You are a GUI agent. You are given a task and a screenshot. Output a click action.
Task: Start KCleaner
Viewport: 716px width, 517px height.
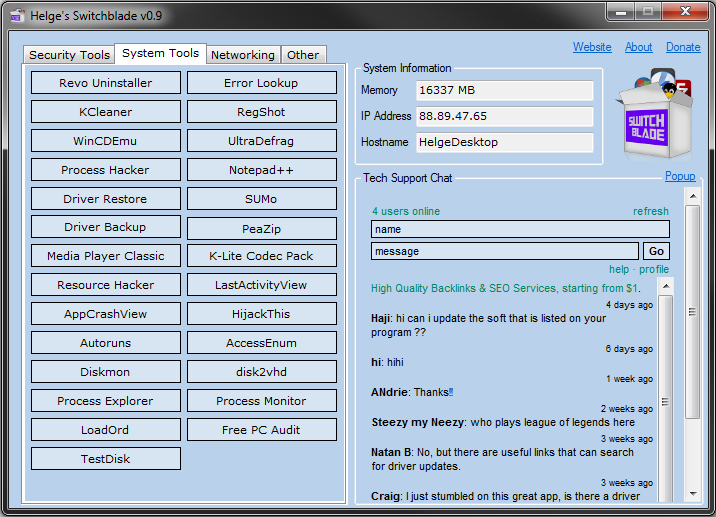[x=105, y=112]
